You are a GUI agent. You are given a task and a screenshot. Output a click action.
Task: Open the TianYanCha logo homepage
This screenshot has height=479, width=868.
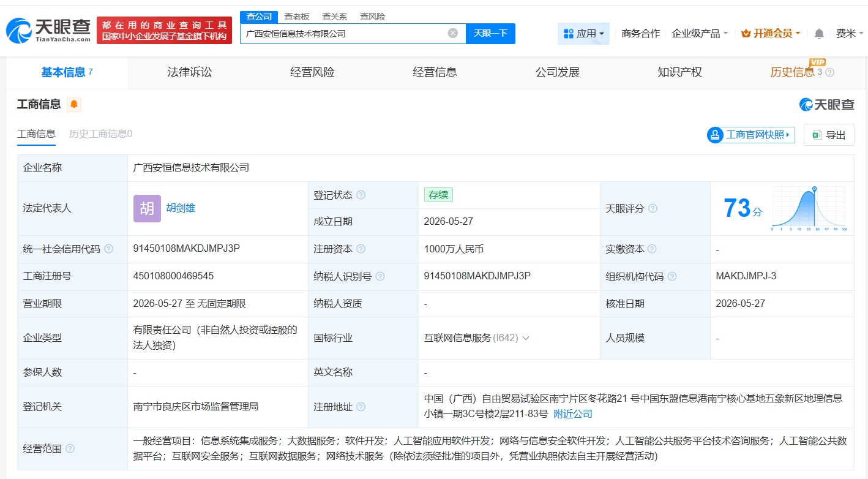click(x=48, y=30)
